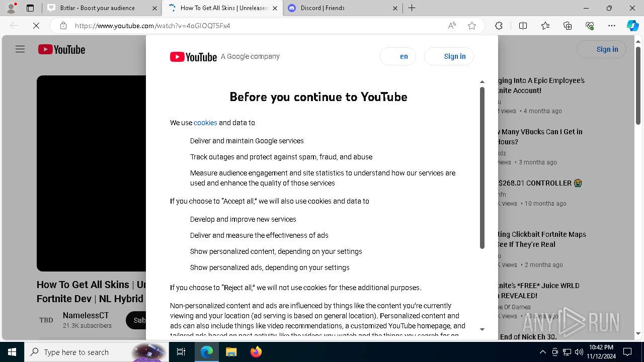This screenshot has width=644, height=362.
Task: Click the NamelessCT channel avatar
Action: tap(46, 320)
